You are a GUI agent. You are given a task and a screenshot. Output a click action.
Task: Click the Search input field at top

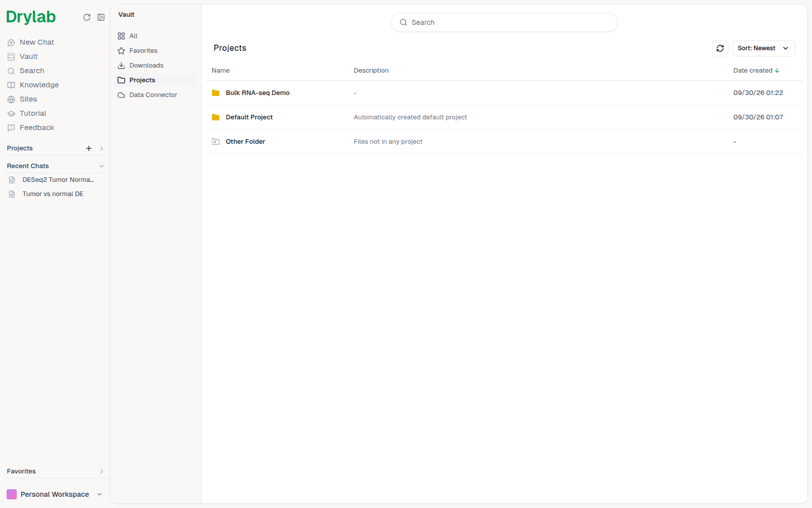(504, 22)
